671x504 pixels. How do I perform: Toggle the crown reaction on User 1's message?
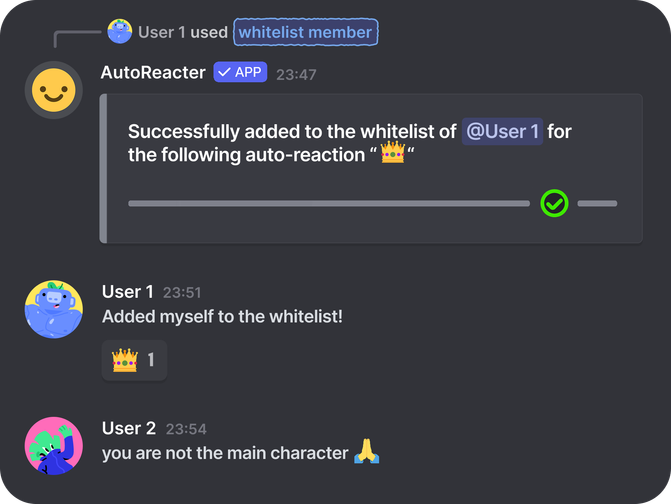(x=134, y=360)
